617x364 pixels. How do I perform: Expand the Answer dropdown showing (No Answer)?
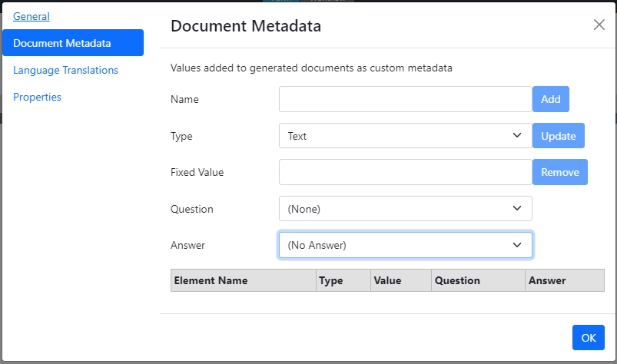405,245
